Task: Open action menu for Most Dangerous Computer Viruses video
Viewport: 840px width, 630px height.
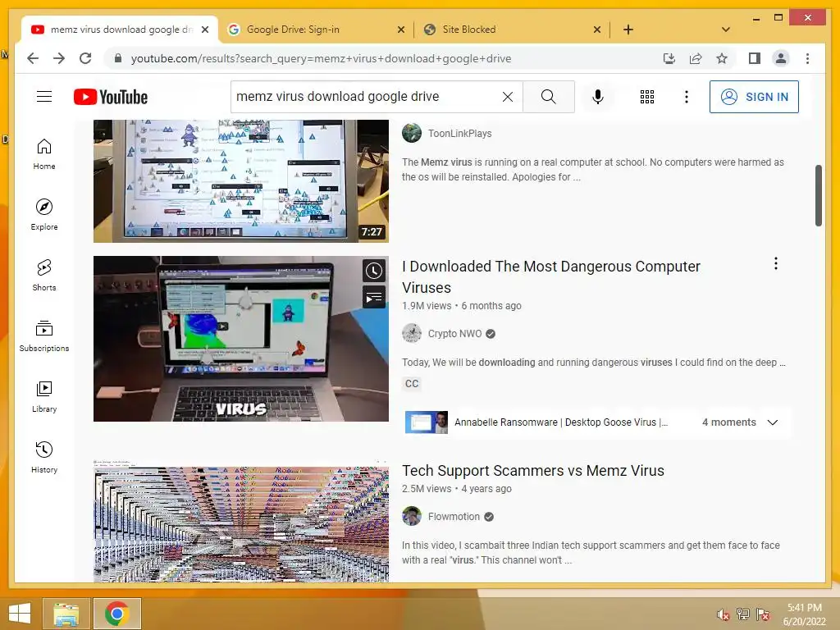Action: click(x=776, y=263)
